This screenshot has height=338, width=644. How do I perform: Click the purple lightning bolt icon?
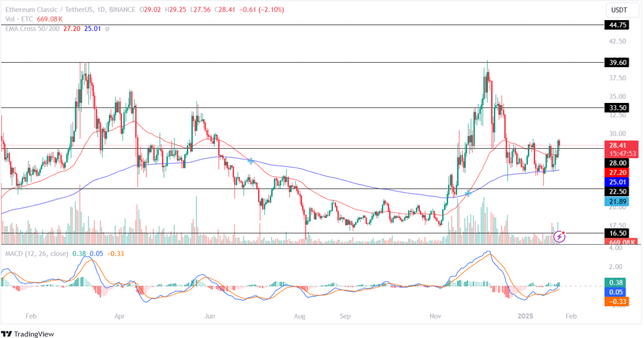pyautogui.click(x=559, y=236)
